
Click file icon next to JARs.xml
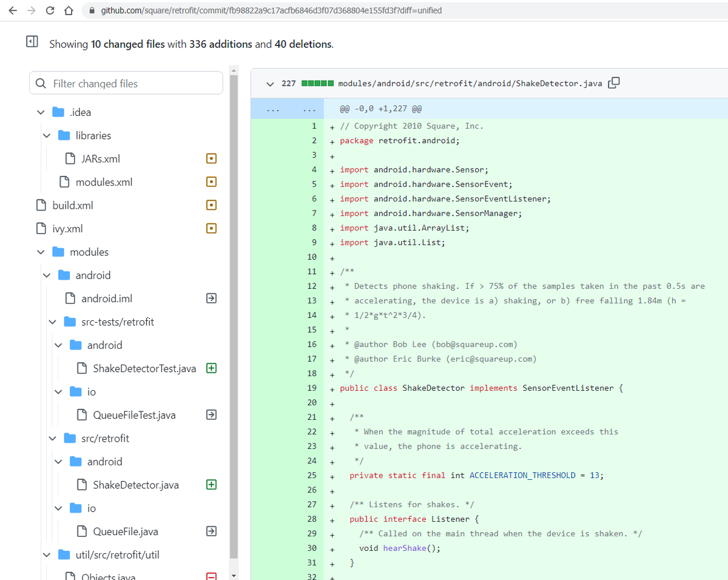pos(70,158)
